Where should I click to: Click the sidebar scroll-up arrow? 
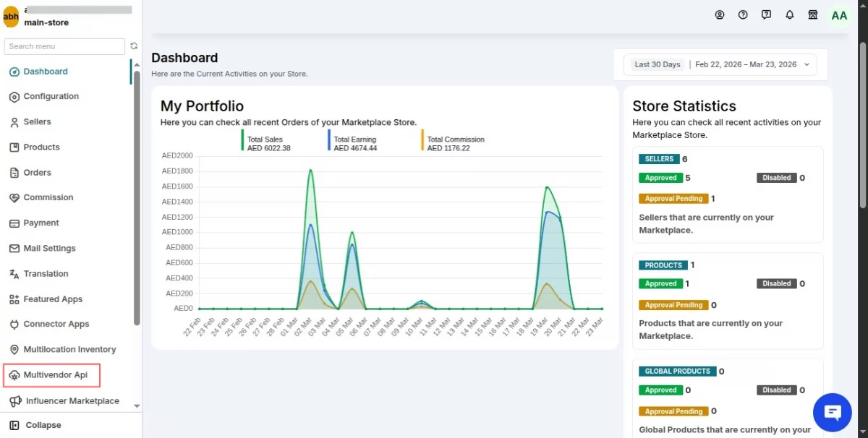pos(137,65)
